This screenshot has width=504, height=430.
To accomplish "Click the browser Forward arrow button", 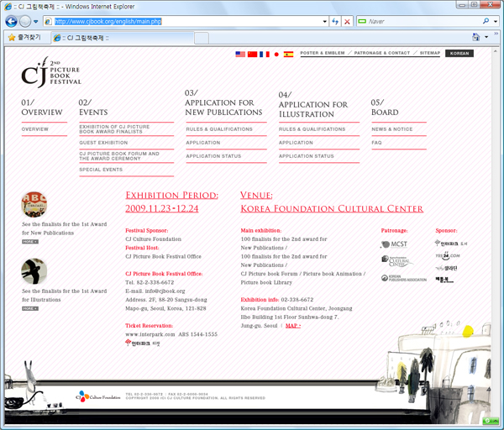I will pyautogui.click(x=25, y=22).
